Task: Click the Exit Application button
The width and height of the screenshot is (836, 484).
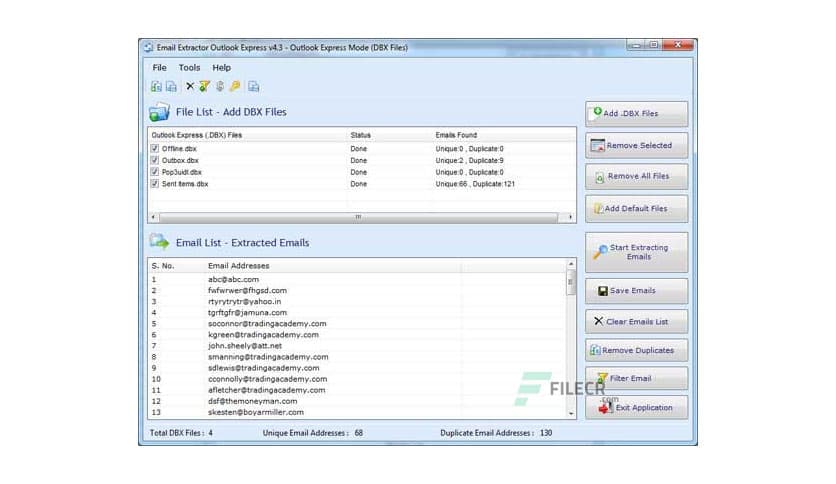Action: (x=637, y=408)
